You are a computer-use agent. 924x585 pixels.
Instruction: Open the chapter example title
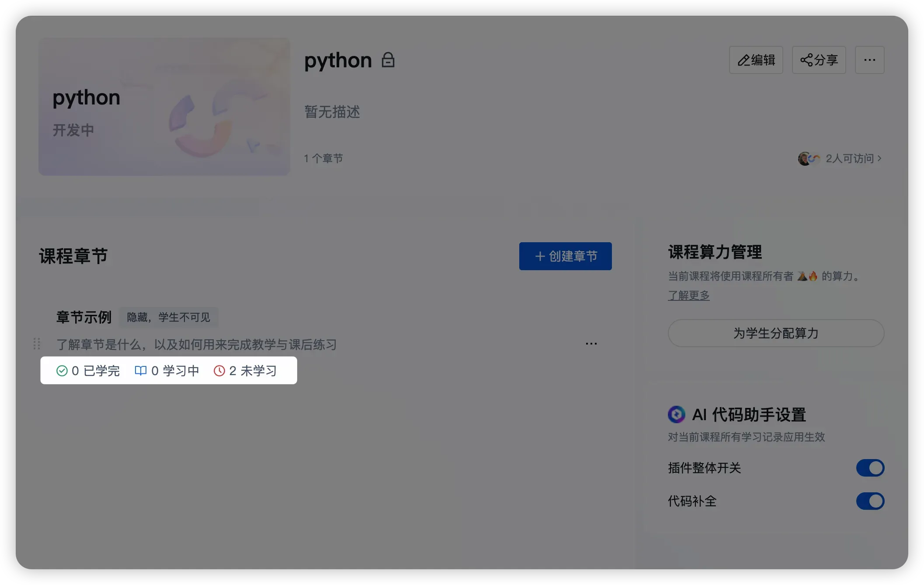tap(84, 317)
